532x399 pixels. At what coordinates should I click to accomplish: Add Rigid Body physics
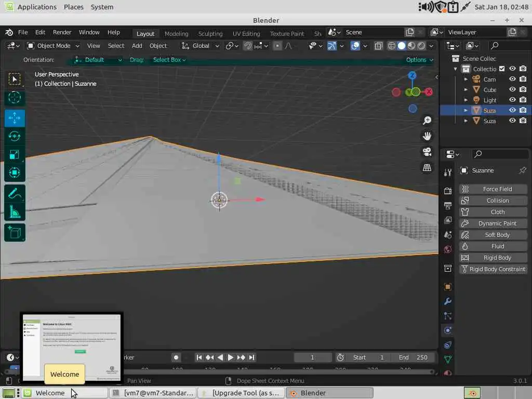(493, 258)
